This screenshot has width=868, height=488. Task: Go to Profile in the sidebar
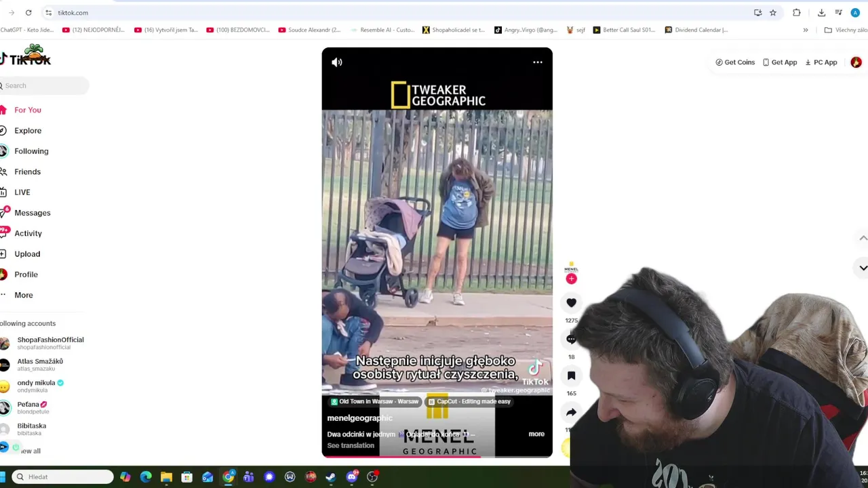tap(20, 274)
